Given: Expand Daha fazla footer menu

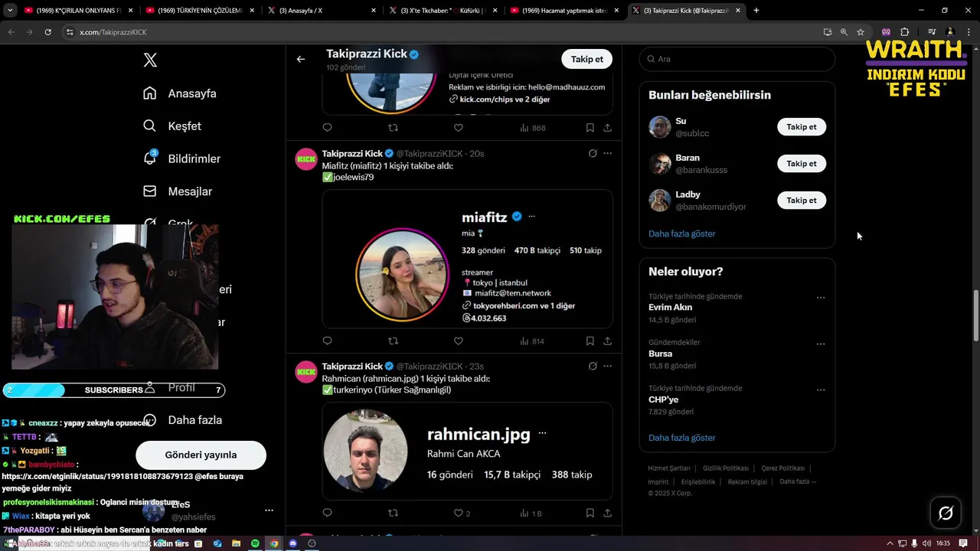Looking at the screenshot, I should (x=798, y=481).
